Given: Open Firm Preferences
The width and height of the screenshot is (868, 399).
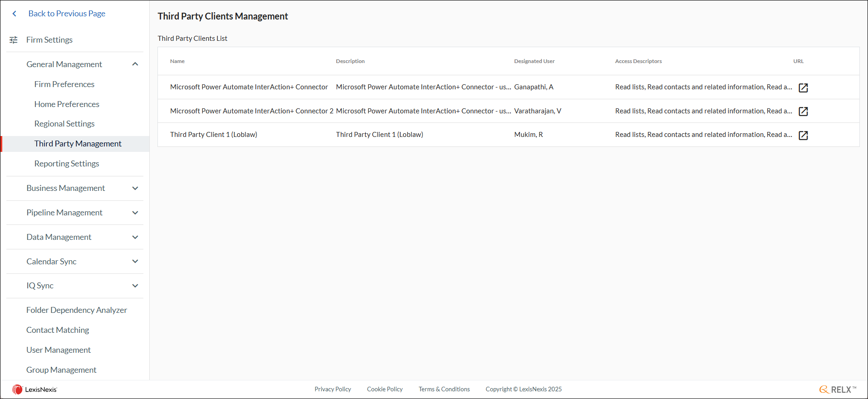Looking at the screenshot, I should (x=64, y=84).
